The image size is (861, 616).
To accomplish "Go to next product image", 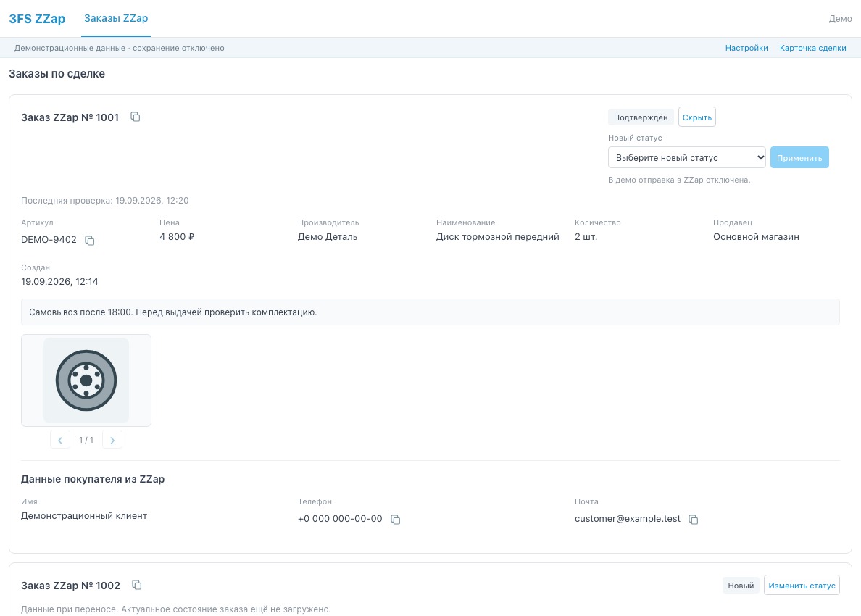I will pyautogui.click(x=112, y=440).
